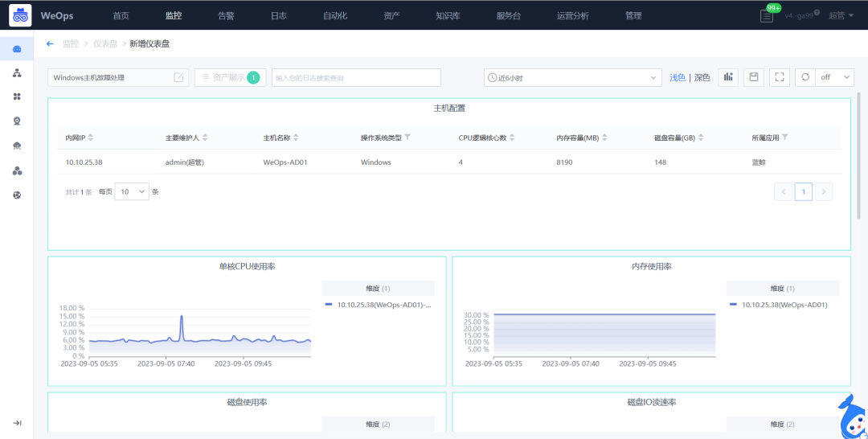Image resolution: width=868 pixels, height=439 pixels.
Task: Sort by 磁盘容量(GB) column arrows
Action: [x=700, y=137]
